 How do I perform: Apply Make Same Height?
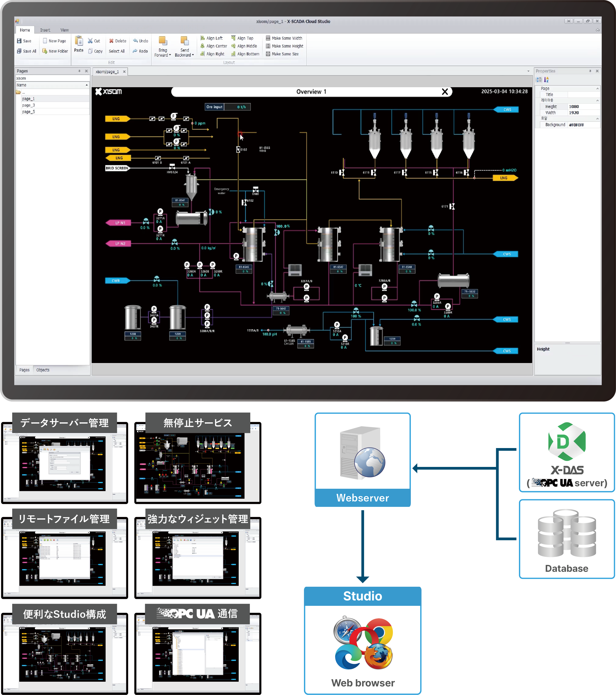[285, 46]
